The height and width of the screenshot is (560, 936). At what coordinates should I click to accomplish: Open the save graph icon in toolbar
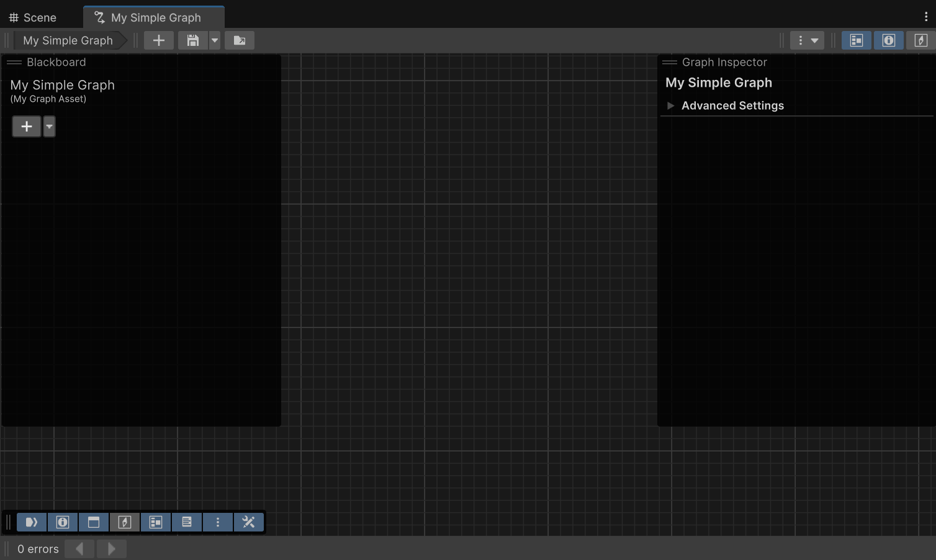[192, 40]
